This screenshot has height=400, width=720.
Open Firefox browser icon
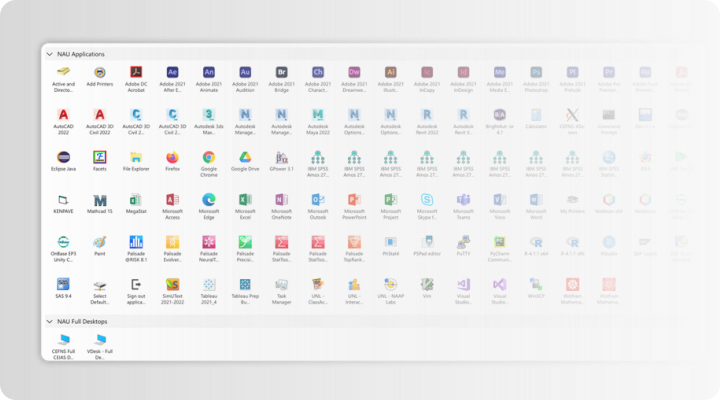(x=172, y=158)
